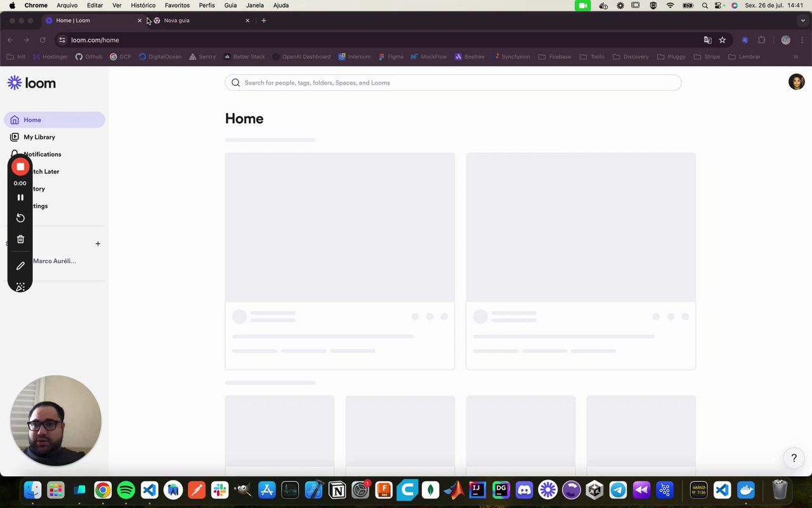Open the Intercom bookmark

click(x=355, y=57)
